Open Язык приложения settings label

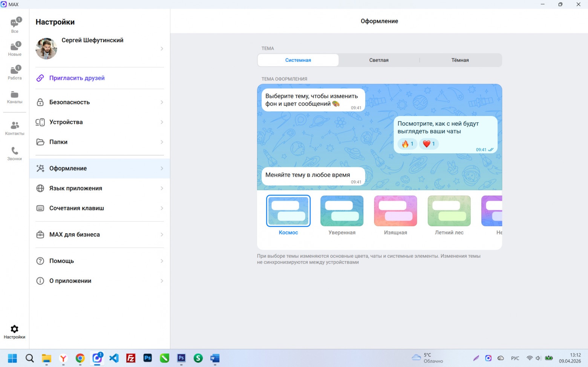(76, 188)
